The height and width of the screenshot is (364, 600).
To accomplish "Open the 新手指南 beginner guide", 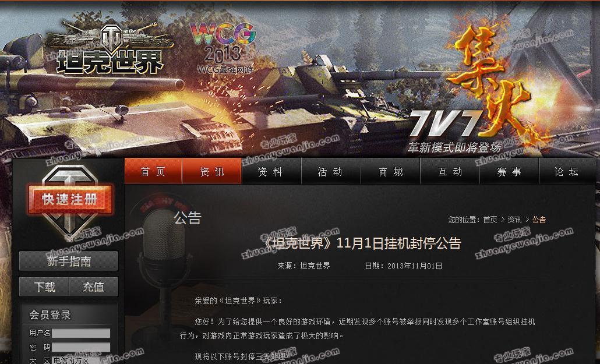I will point(69,261).
